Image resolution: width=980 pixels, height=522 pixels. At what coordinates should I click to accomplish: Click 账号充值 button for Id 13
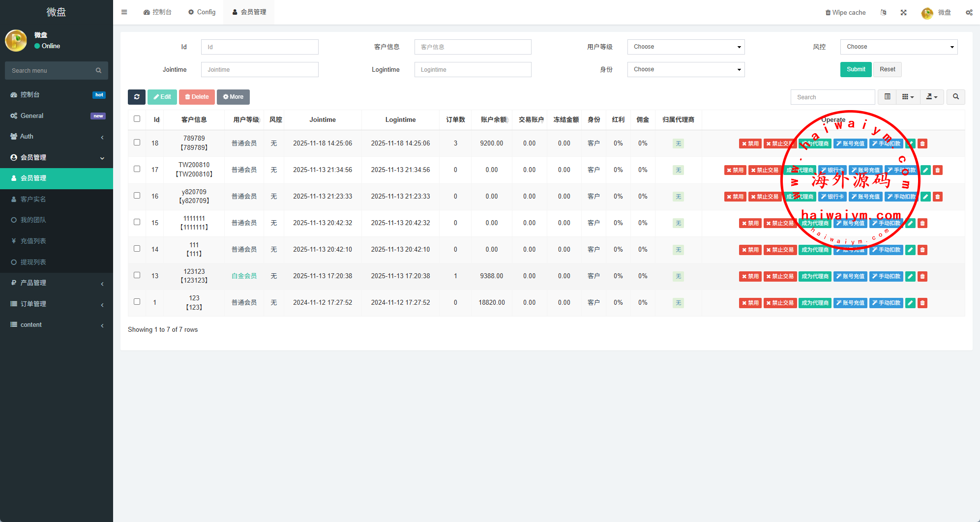[x=850, y=276]
